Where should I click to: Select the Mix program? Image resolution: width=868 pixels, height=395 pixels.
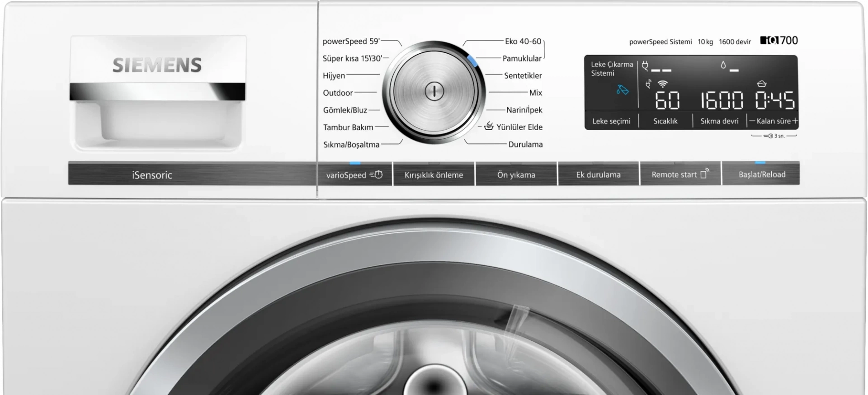[536, 93]
